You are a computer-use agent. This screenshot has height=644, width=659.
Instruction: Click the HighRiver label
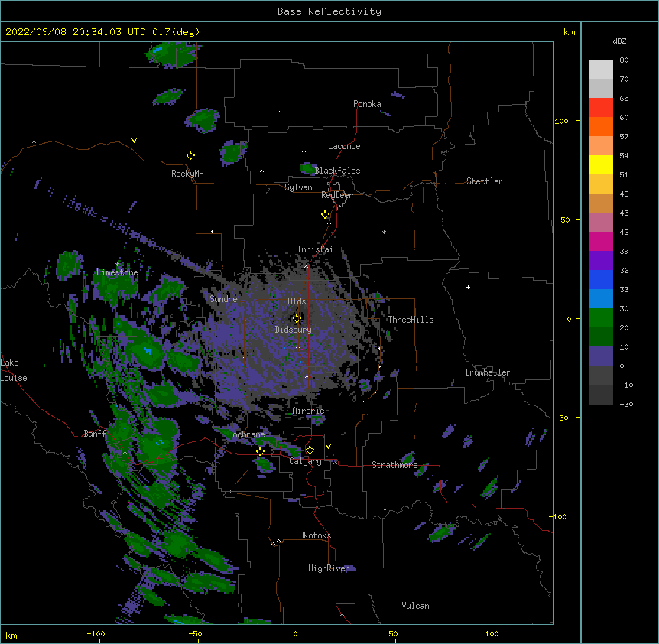329,568
